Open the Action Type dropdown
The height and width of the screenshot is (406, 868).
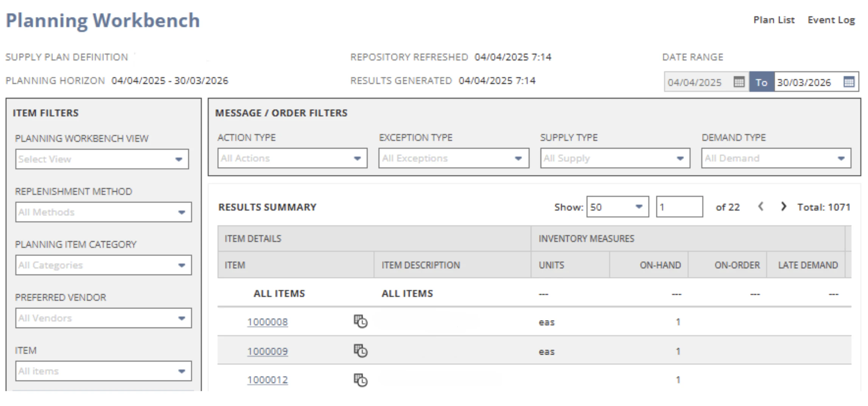[292, 158]
